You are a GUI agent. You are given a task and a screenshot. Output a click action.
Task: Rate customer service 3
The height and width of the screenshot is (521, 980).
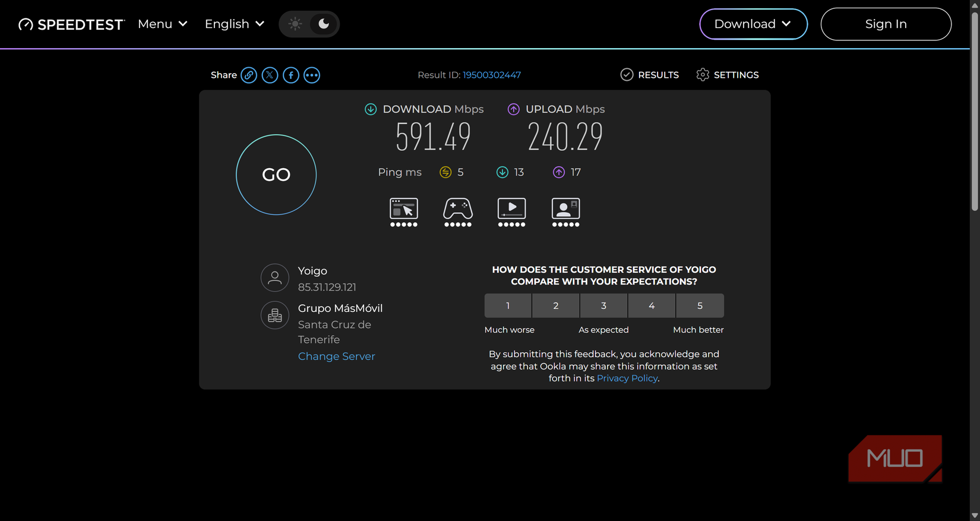604,305
